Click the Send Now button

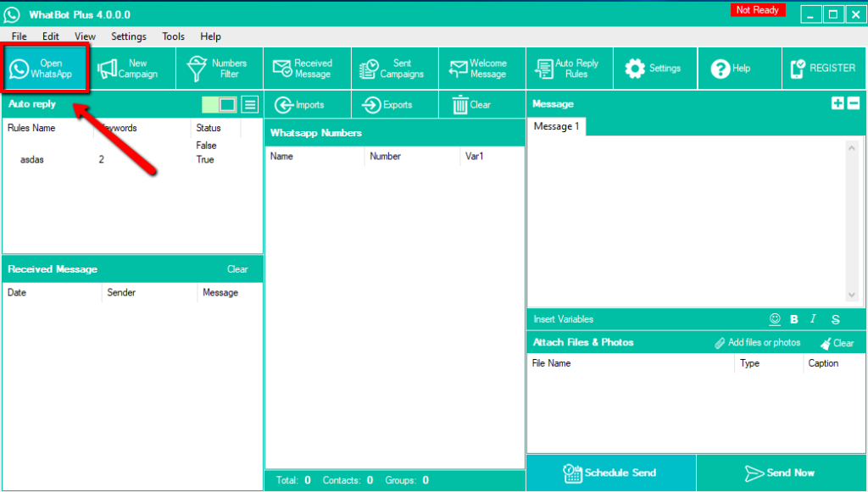tap(780, 473)
